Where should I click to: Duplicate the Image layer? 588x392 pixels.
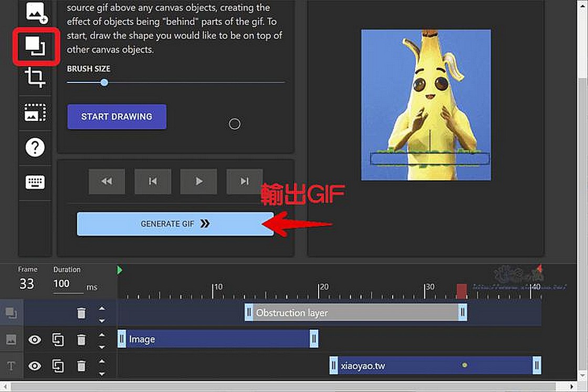58,340
